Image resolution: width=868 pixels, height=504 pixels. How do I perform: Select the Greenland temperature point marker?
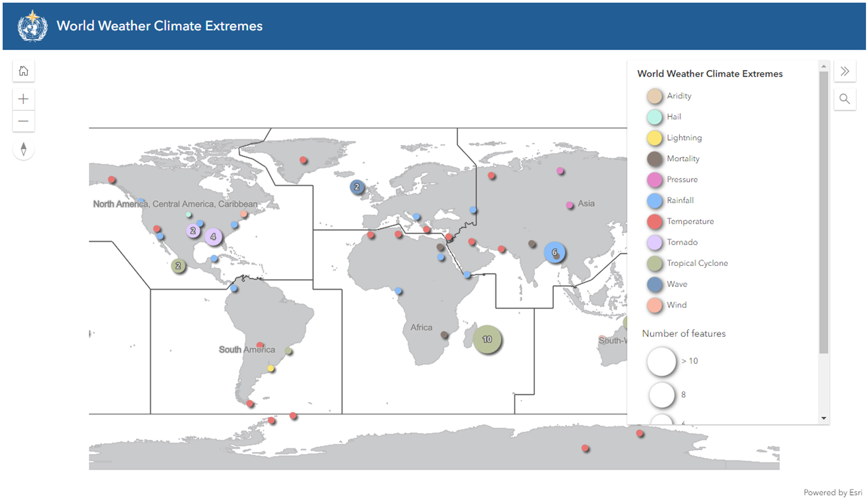point(303,160)
